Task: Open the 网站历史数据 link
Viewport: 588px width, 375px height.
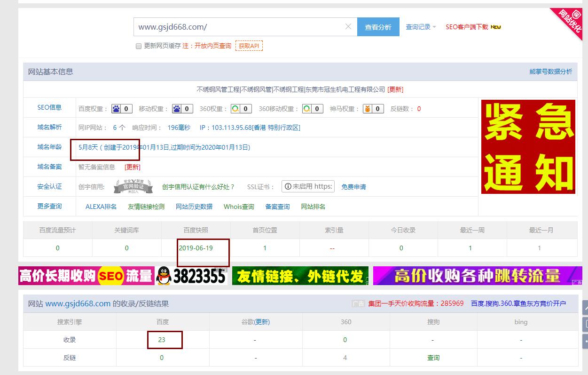Action: pos(194,207)
